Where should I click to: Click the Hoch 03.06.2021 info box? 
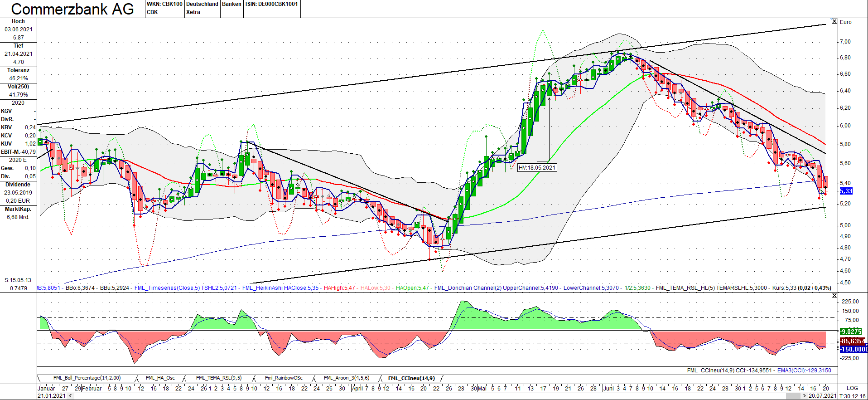[19, 30]
